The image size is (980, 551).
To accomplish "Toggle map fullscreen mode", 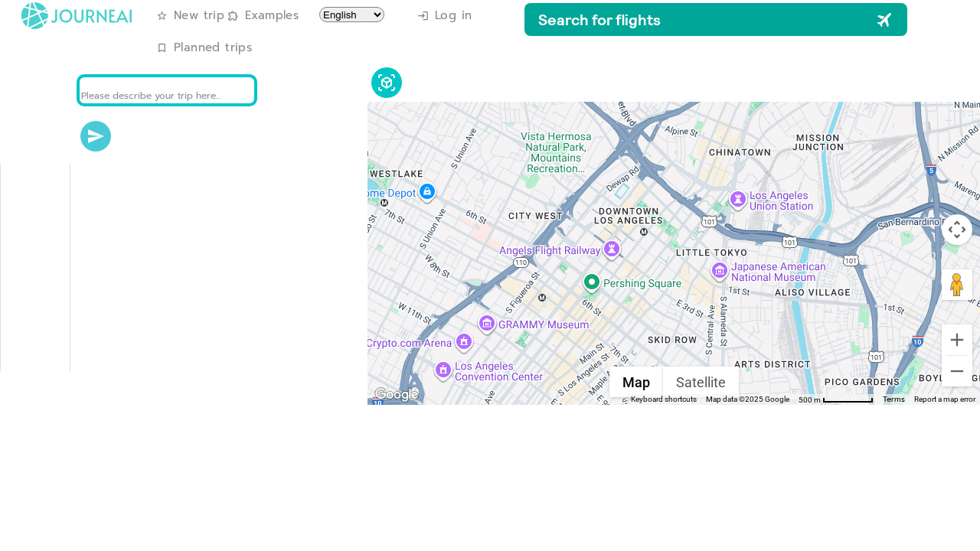I will click(x=955, y=228).
